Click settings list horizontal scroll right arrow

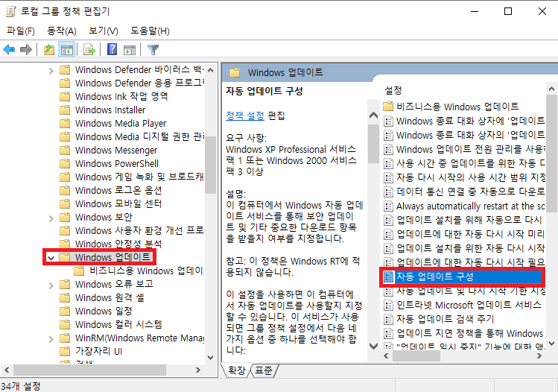539,355
